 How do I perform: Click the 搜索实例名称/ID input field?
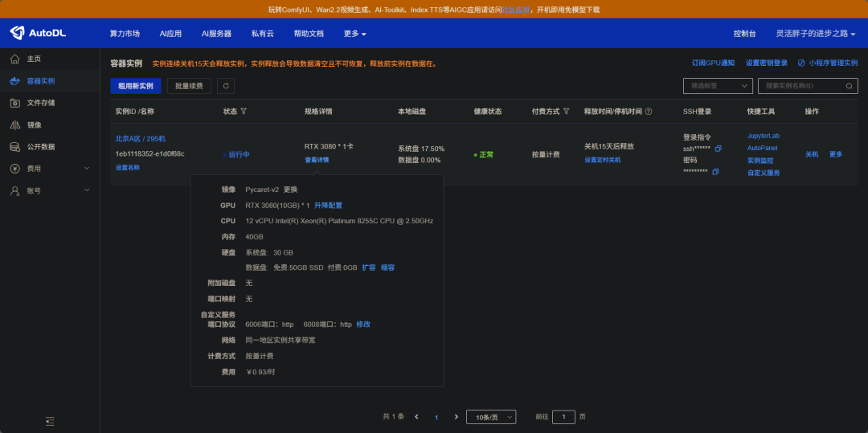[x=809, y=86]
